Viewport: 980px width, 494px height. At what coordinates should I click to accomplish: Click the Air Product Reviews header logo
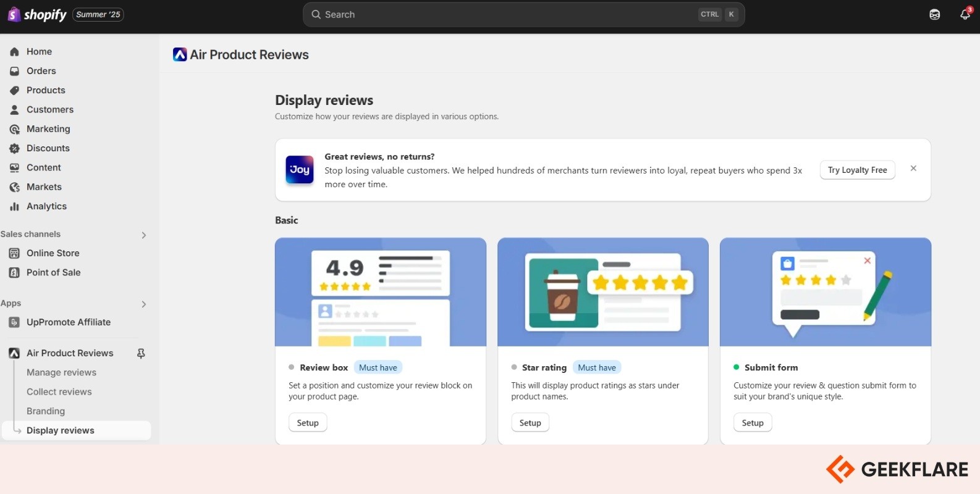coord(180,54)
